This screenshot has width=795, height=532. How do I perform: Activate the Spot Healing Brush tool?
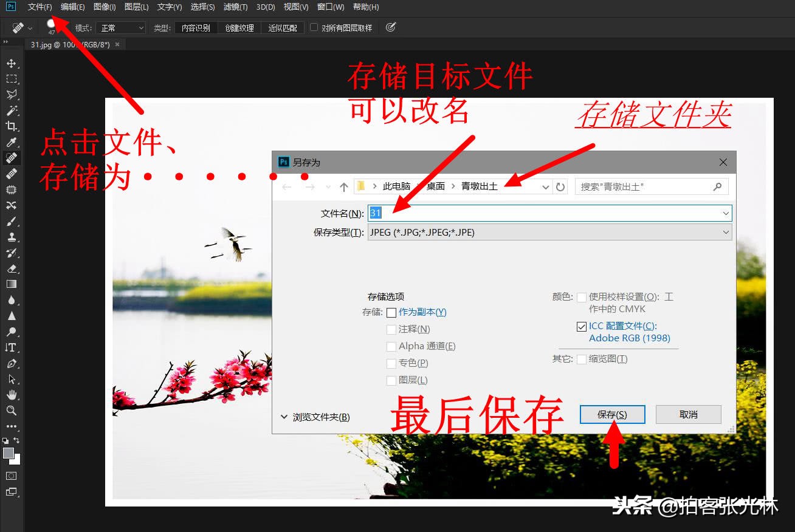(x=12, y=158)
